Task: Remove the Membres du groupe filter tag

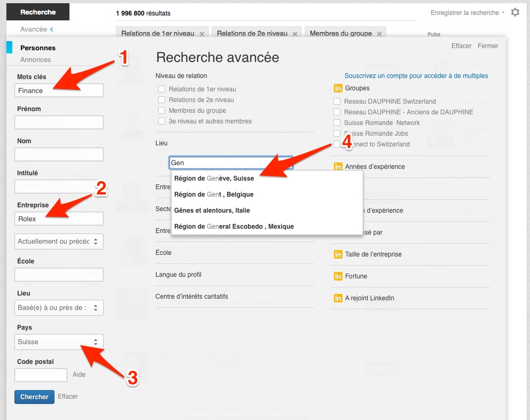Action: [379, 34]
